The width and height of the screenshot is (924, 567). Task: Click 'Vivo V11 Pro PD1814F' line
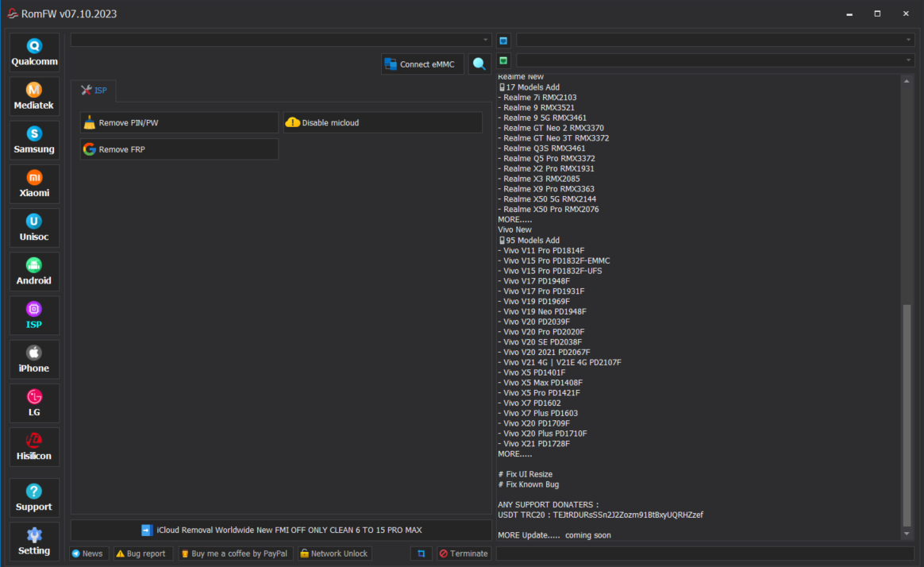[x=541, y=250]
